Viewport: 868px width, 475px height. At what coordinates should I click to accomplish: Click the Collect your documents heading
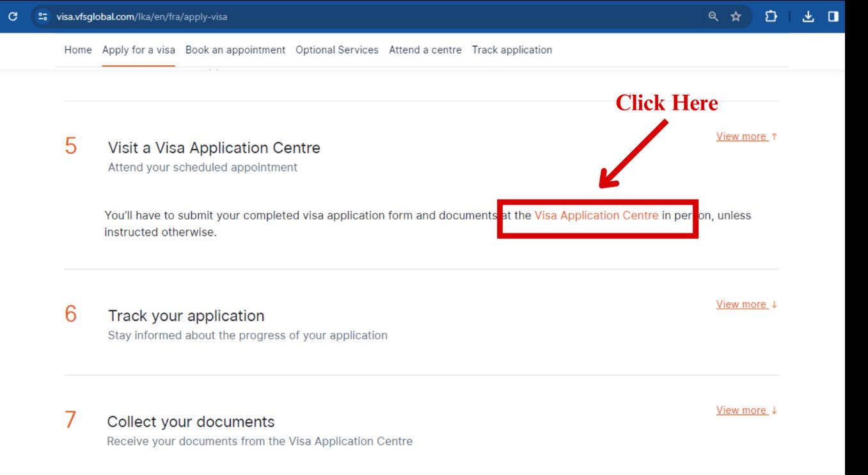pyautogui.click(x=191, y=422)
